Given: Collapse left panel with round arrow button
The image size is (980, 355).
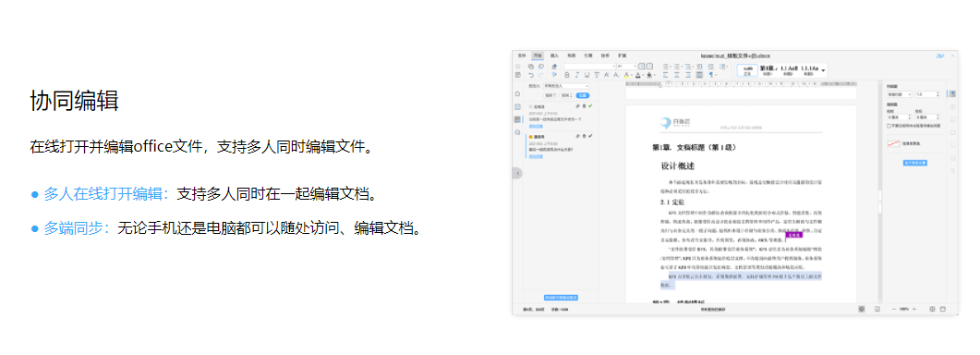Looking at the screenshot, I should click(x=517, y=173).
